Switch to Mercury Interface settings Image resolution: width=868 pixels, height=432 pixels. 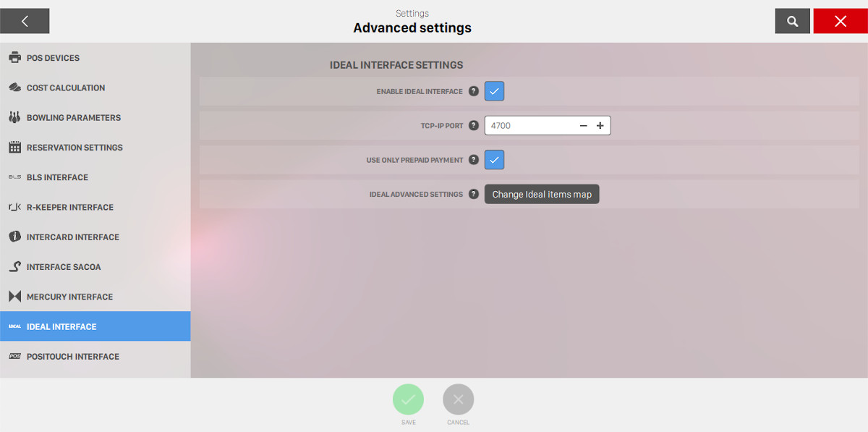pos(69,297)
